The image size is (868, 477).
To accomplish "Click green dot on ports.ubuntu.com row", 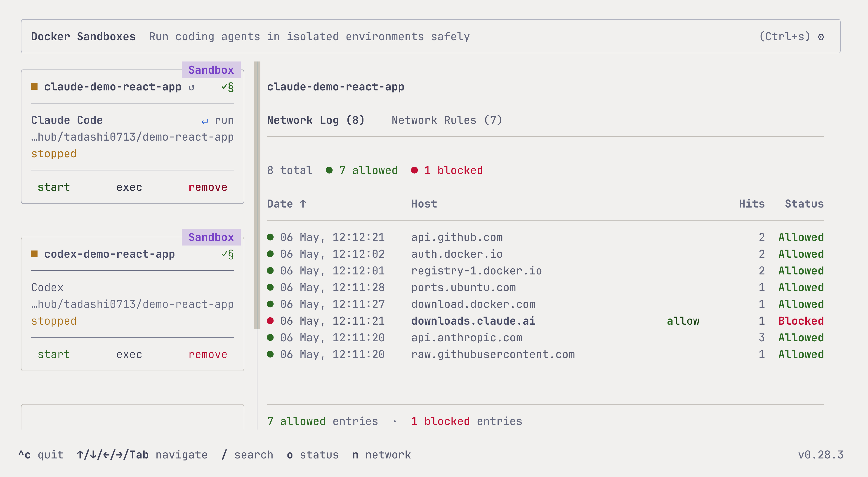I will pos(270,287).
